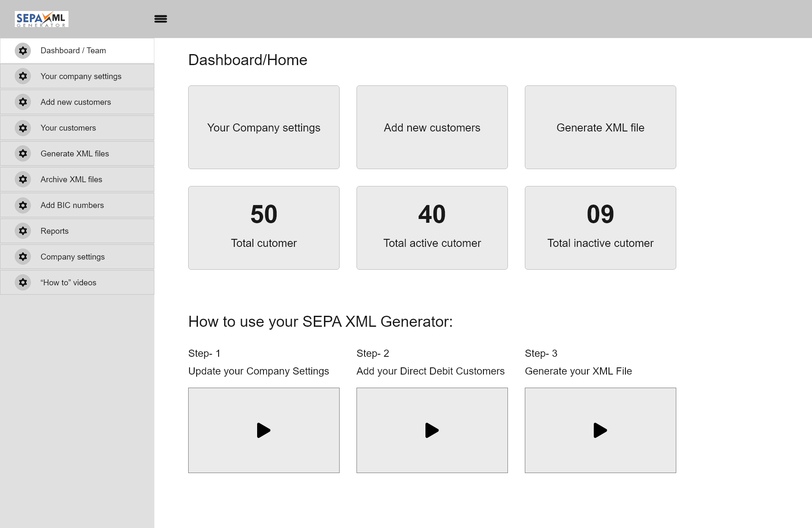The height and width of the screenshot is (528, 812).
Task: Play the Step-1 Company Settings video
Action: click(263, 430)
